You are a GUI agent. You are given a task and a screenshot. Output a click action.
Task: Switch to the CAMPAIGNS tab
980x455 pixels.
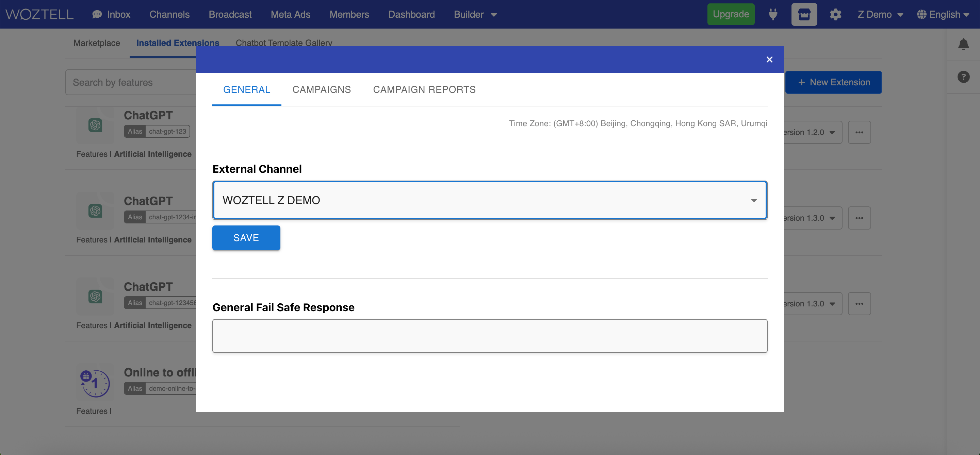pyautogui.click(x=322, y=90)
